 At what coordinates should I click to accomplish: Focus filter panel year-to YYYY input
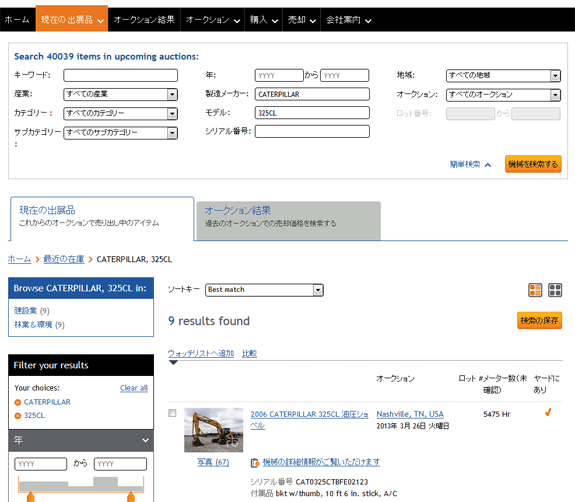(x=120, y=464)
